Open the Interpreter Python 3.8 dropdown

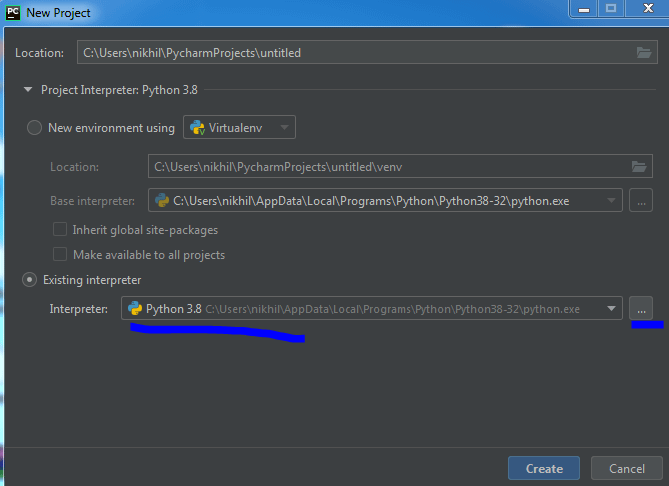611,308
